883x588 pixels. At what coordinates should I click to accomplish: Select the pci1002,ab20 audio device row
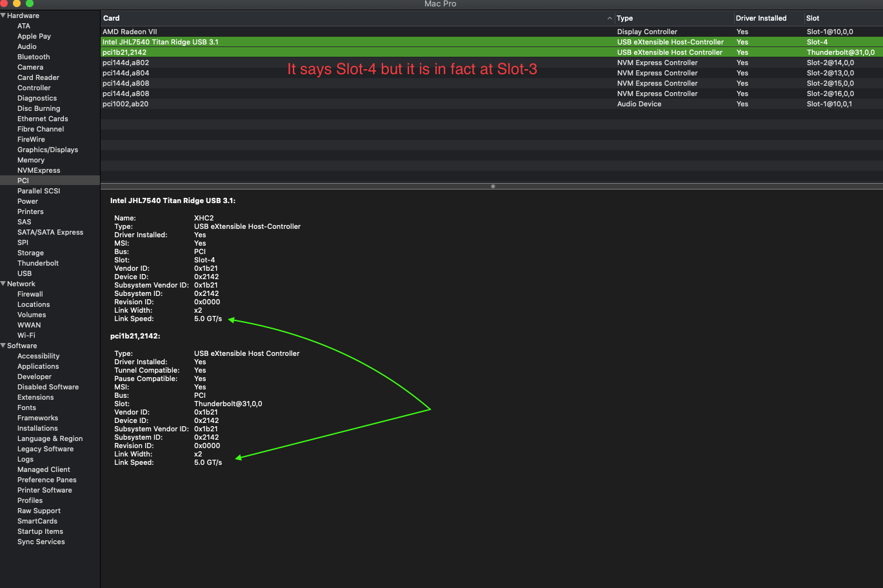click(x=491, y=104)
